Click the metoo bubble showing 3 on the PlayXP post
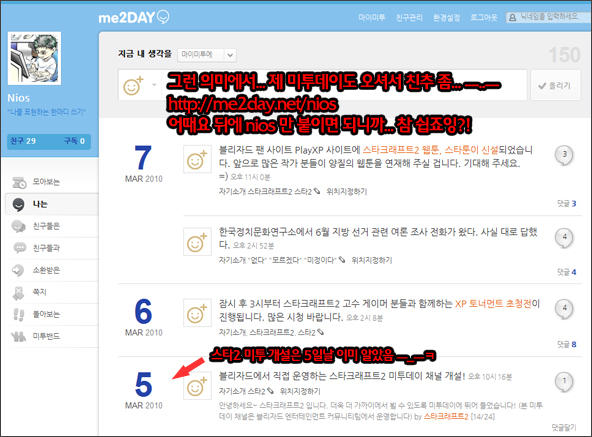 tap(564, 155)
